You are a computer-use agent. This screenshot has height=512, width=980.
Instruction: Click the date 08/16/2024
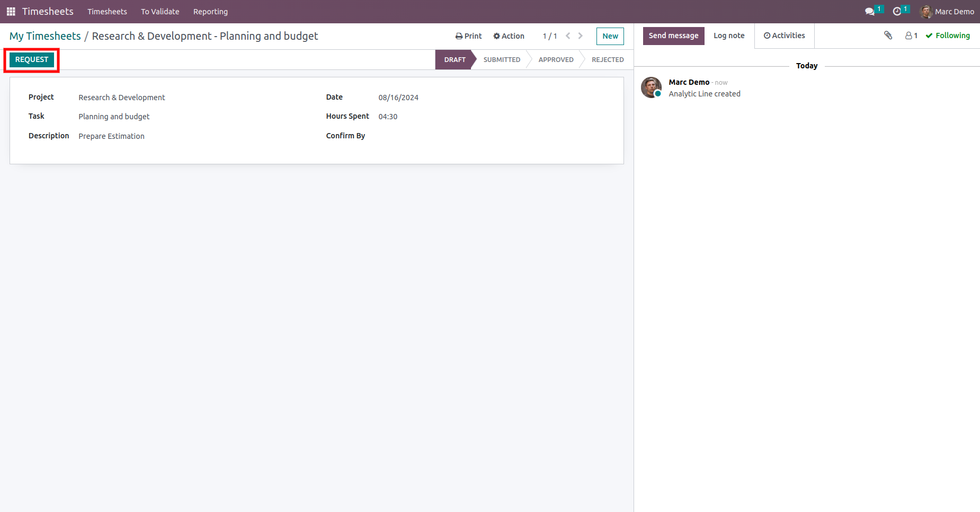pos(398,98)
